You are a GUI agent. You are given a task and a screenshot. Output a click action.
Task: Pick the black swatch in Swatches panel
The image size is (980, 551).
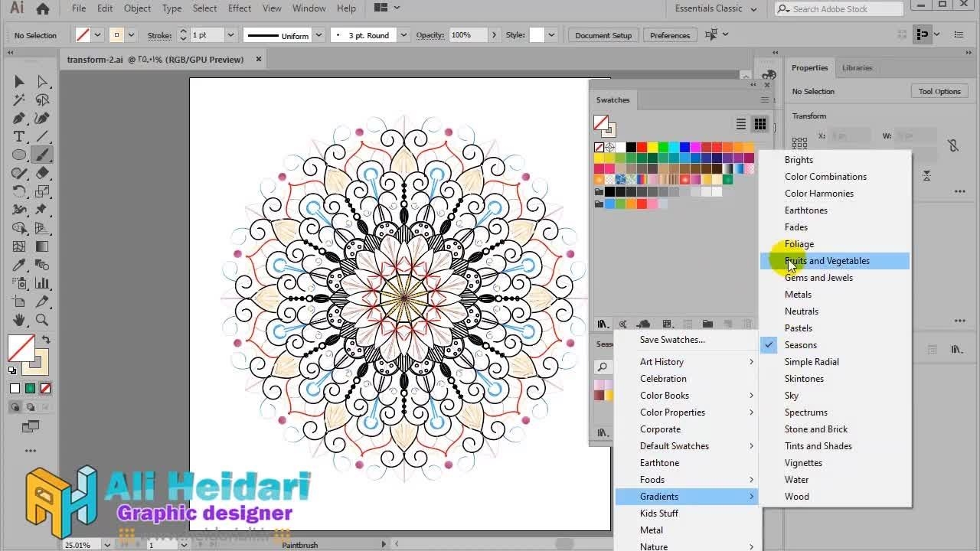(x=631, y=147)
